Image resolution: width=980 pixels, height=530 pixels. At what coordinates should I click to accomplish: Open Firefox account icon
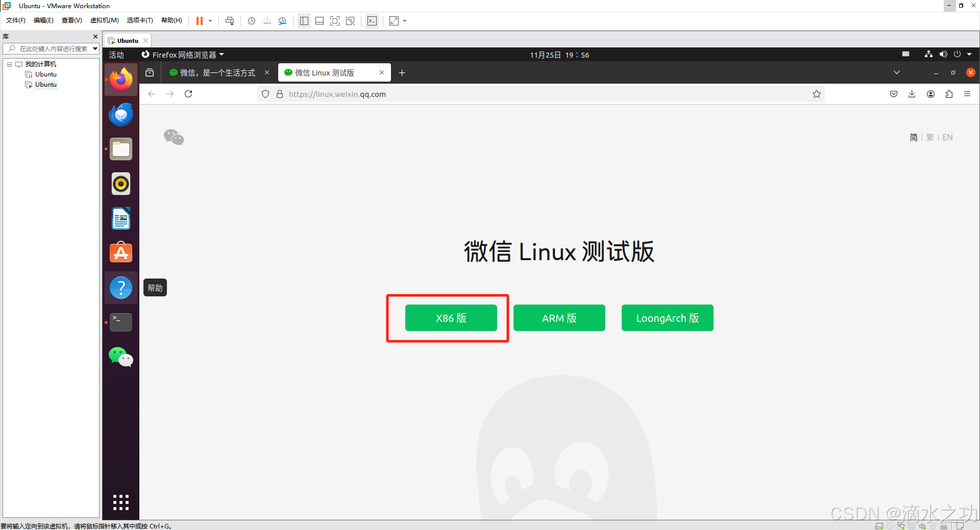pyautogui.click(x=930, y=94)
